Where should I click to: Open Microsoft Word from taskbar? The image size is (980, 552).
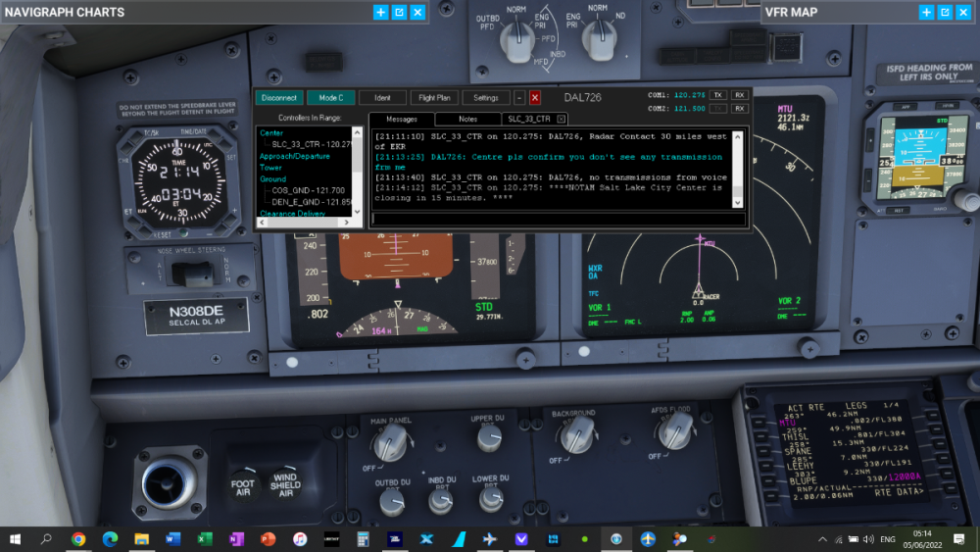(x=173, y=539)
